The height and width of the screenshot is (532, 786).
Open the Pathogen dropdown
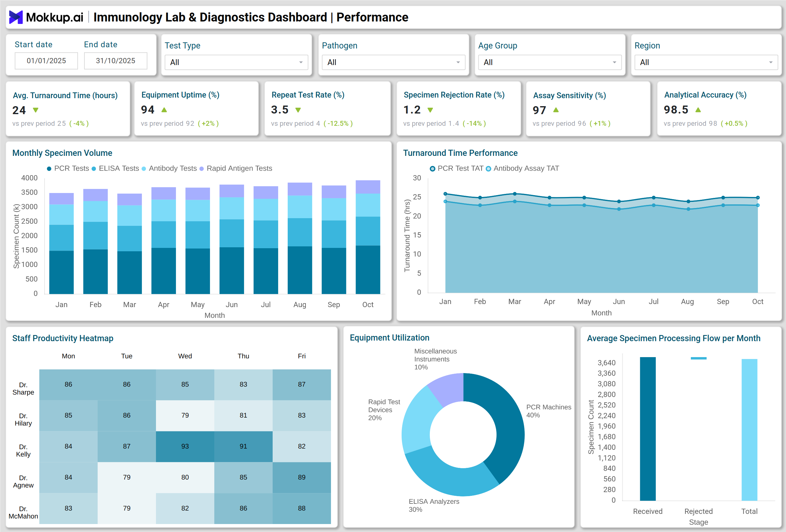394,62
